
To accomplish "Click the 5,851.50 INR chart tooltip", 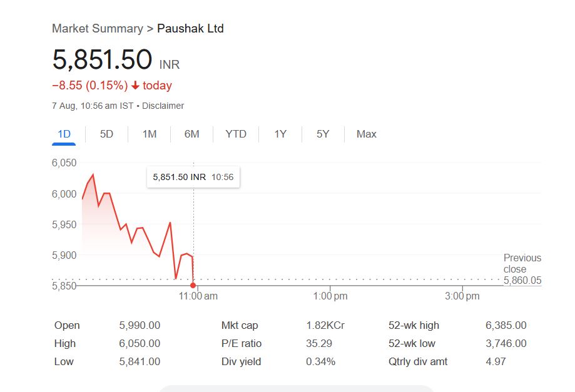I will pyautogui.click(x=193, y=177).
